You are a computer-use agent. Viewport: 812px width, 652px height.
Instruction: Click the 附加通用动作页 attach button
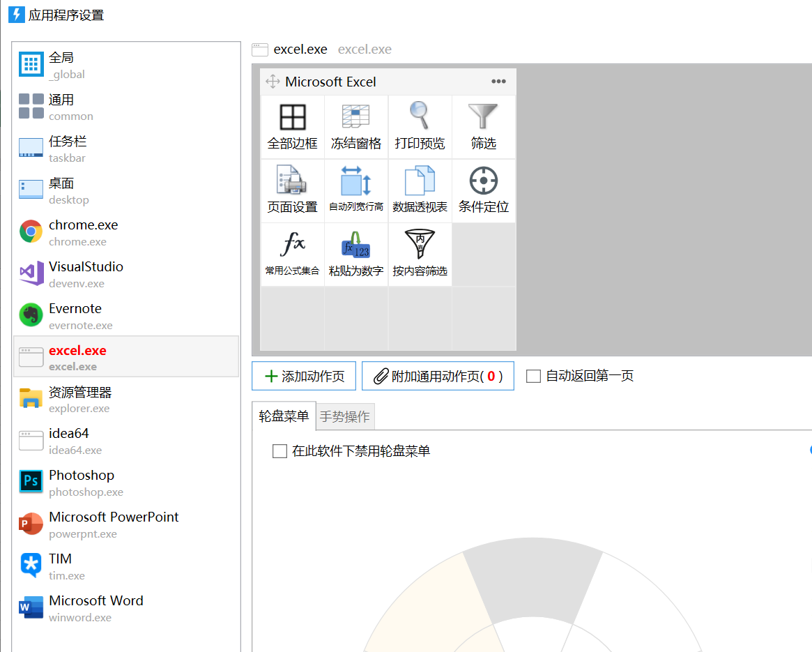438,376
